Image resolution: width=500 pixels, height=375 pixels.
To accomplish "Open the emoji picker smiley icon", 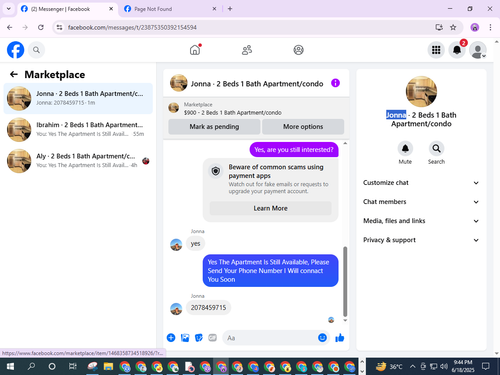I will pos(322,338).
